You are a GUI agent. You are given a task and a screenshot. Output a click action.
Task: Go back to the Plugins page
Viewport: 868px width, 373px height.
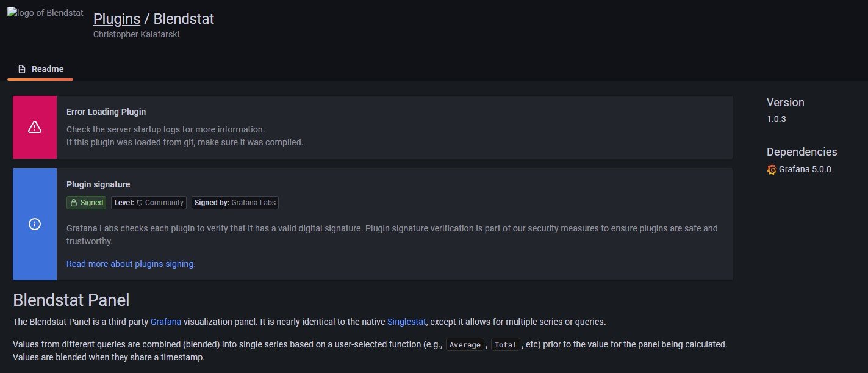pyautogui.click(x=117, y=19)
